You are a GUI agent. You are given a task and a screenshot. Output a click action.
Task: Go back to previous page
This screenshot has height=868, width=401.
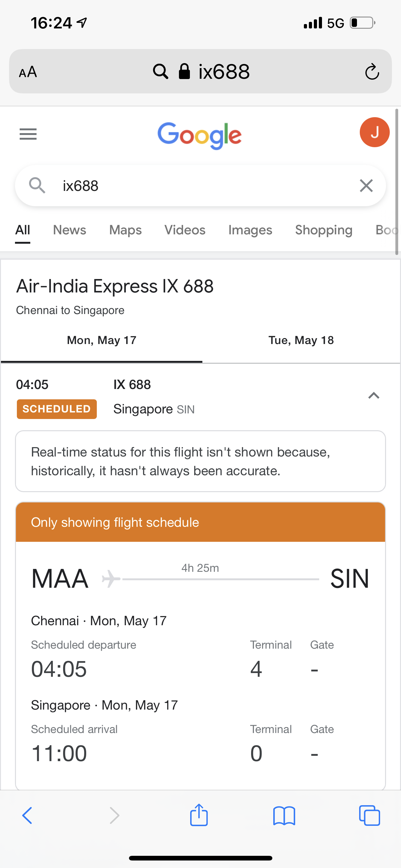(x=27, y=816)
